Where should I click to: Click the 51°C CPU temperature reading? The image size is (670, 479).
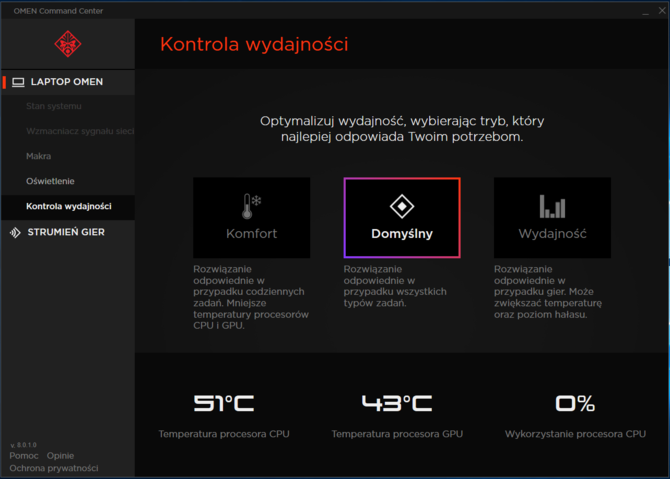pyautogui.click(x=224, y=403)
